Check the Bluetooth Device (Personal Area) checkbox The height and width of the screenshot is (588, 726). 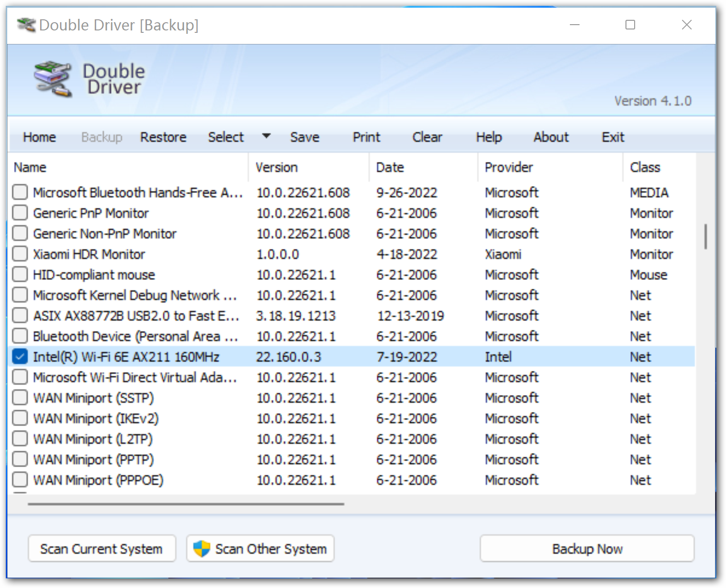(20, 336)
